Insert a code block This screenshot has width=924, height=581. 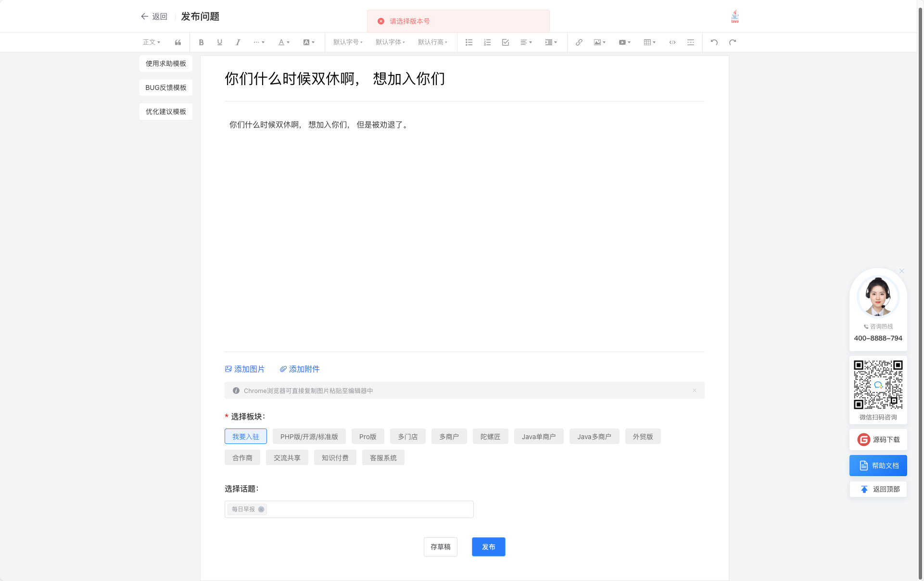(672, 42)
